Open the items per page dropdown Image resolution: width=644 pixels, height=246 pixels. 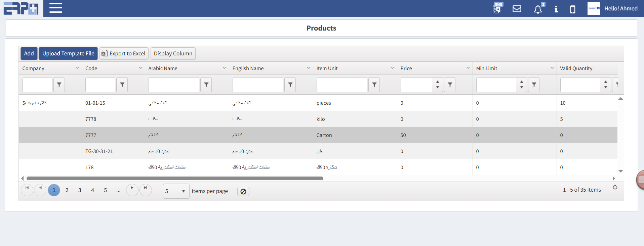pos(176,191)
